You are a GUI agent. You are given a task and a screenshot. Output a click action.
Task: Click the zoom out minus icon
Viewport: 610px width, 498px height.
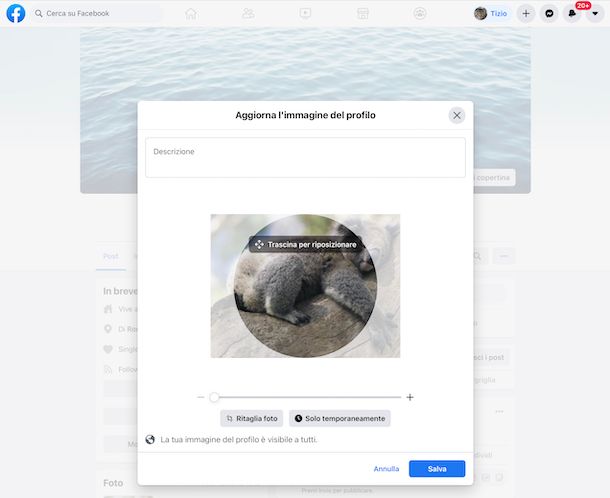pos(201,397)
